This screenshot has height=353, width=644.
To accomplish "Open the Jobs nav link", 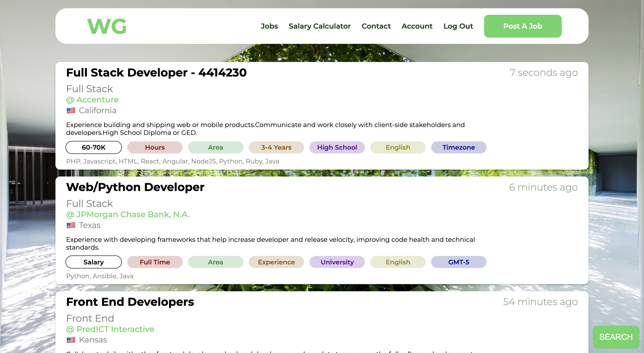I will tap(269, 26).
